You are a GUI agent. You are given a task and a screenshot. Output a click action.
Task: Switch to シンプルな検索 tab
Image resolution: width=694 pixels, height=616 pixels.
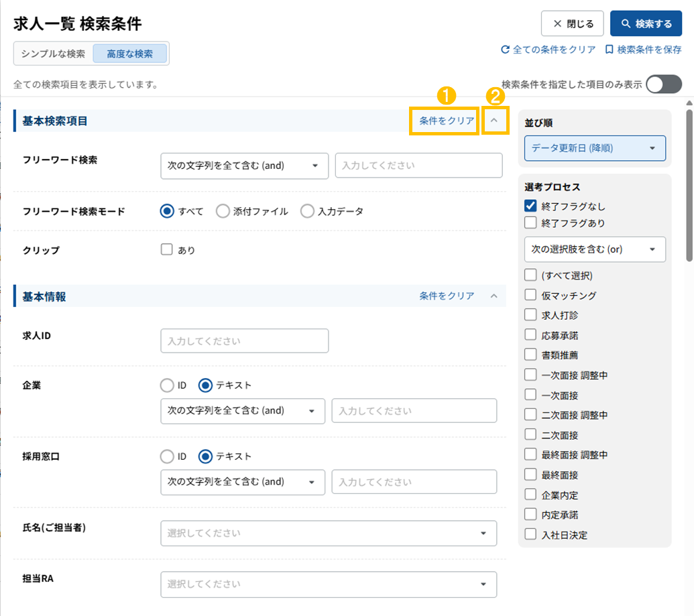[x=53, y=54]
